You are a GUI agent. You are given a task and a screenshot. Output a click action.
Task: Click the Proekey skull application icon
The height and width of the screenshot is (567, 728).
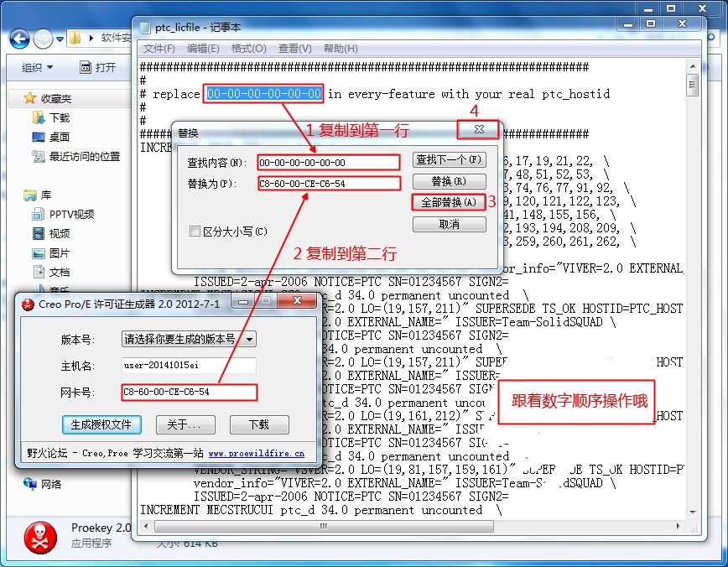(x=40, y=538)
